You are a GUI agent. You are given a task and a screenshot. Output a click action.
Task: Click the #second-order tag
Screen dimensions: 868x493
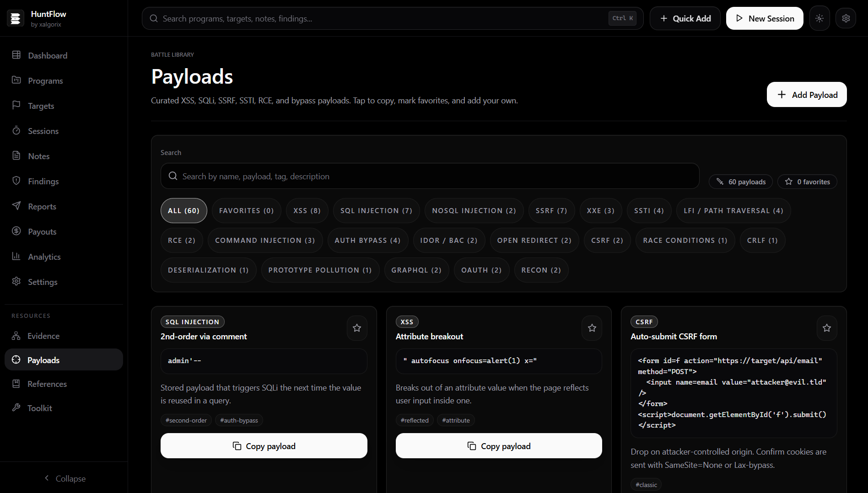tap(186, 420)
